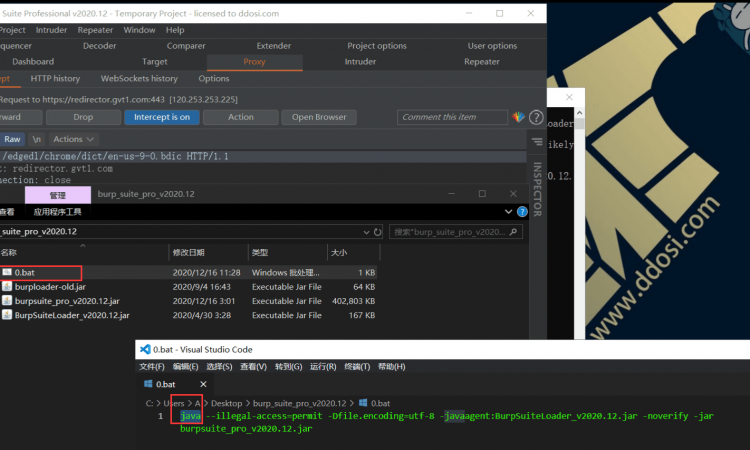Open VS Code 文件(F) menu

tap(152, 367)
